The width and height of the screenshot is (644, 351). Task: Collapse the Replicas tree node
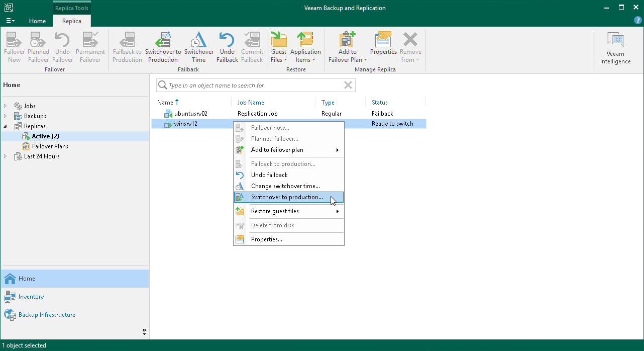pos(6,126)
